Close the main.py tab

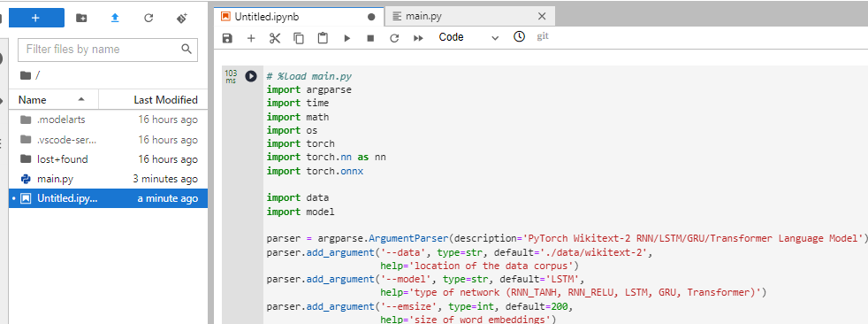pos(542,16)
